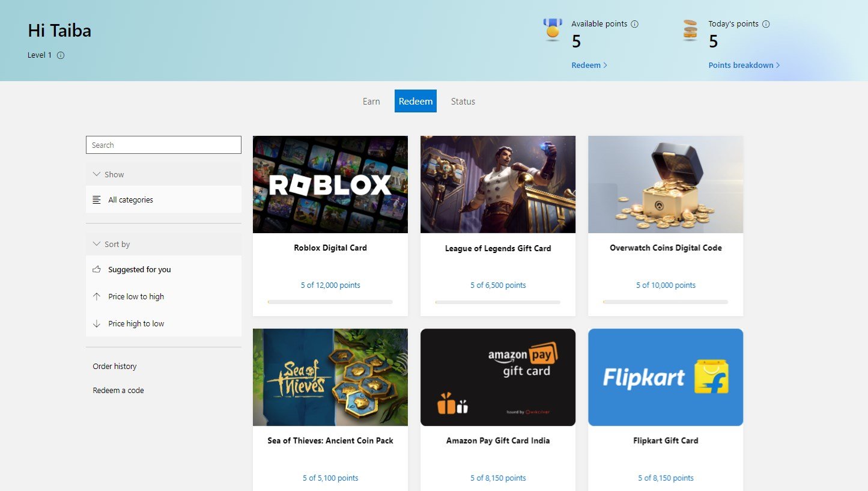The image size is (868, 491).
Task: Click the info icon next to Available points
Action: 634,23
